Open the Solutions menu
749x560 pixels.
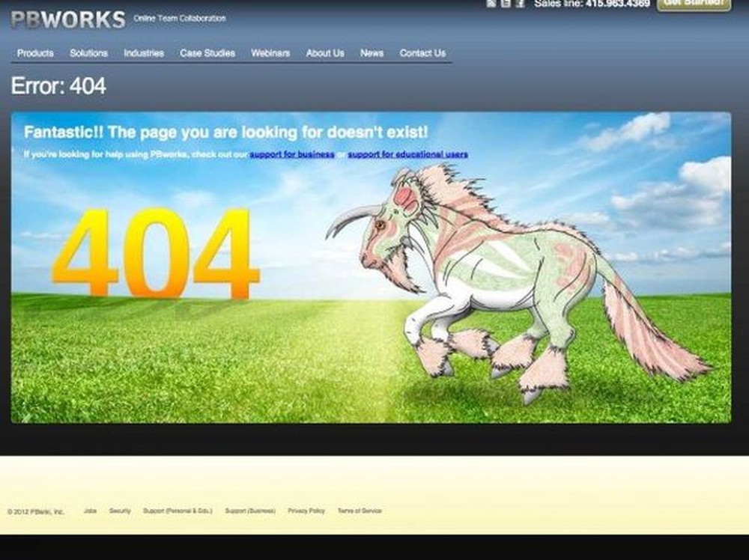click(88, 53)
